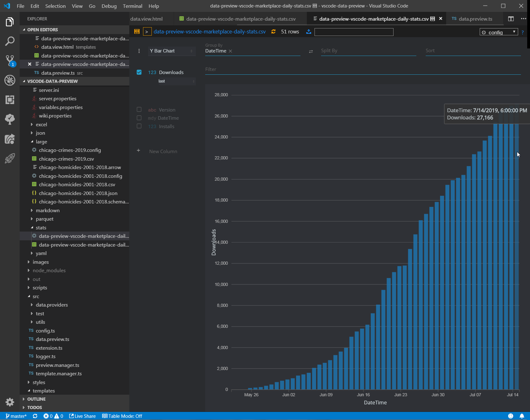Screen dimensions: 530x420
Task: Open the Selection menu
Action: coord(55,6)
